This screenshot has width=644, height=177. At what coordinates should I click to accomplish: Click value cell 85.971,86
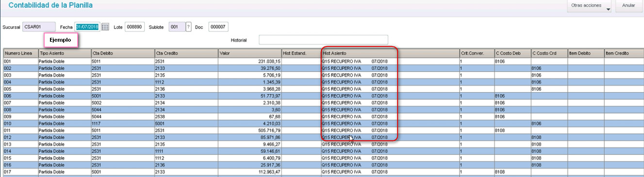click(249, 137)
